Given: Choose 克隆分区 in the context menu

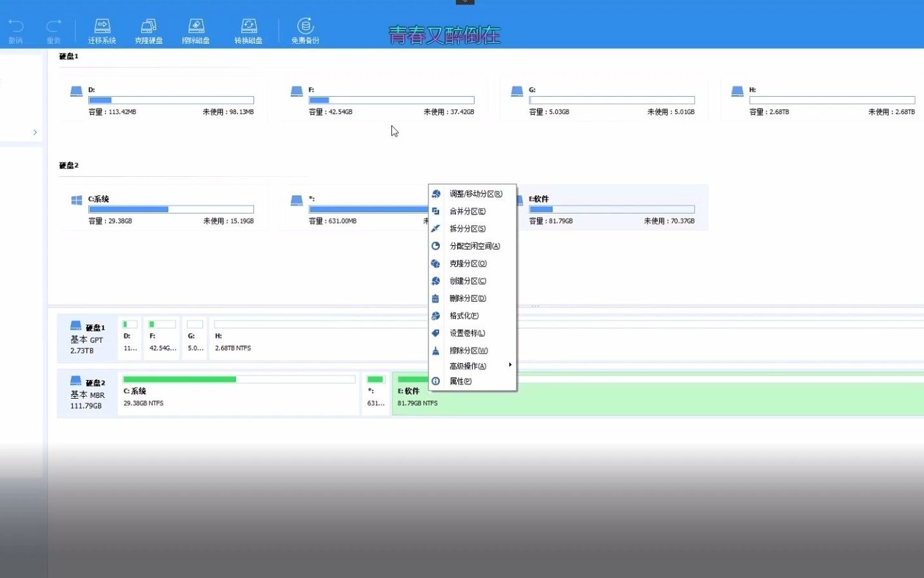Looking at the screenshot, I should click(x=473, y=263).
